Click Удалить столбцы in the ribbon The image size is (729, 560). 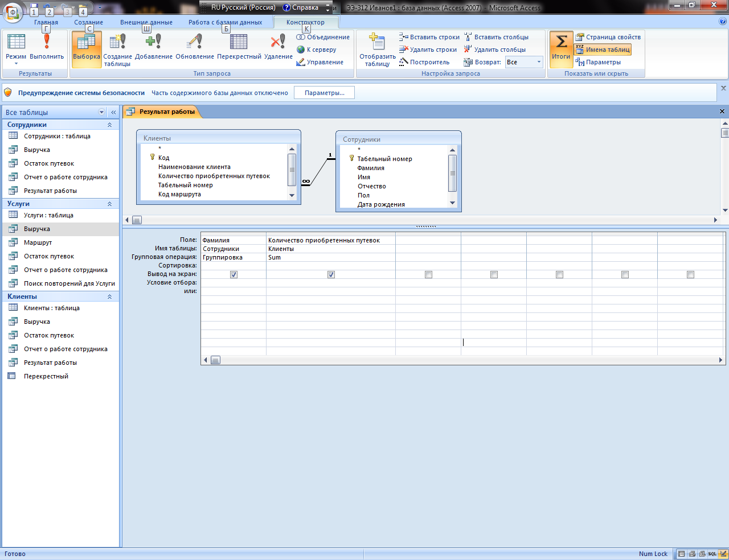point(495,50)
